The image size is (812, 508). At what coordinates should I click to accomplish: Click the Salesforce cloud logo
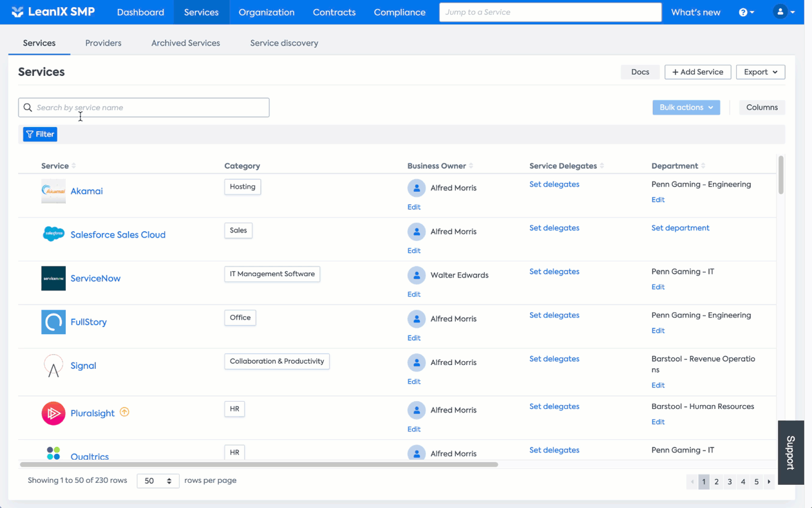click(53, 234)
